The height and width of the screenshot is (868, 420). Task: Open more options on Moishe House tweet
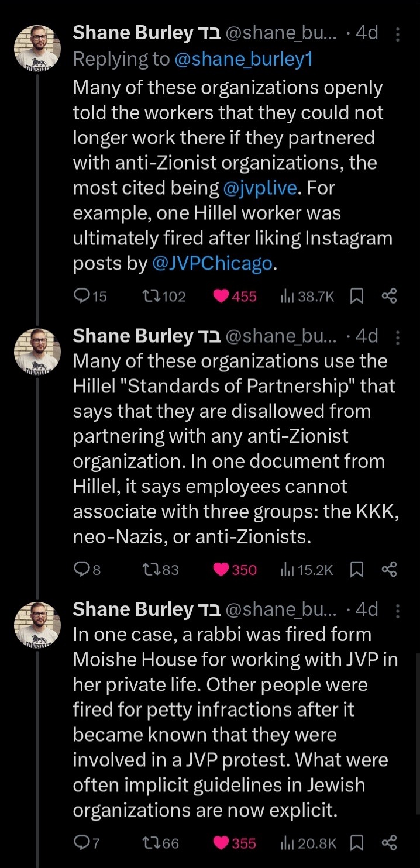(398, 611)
